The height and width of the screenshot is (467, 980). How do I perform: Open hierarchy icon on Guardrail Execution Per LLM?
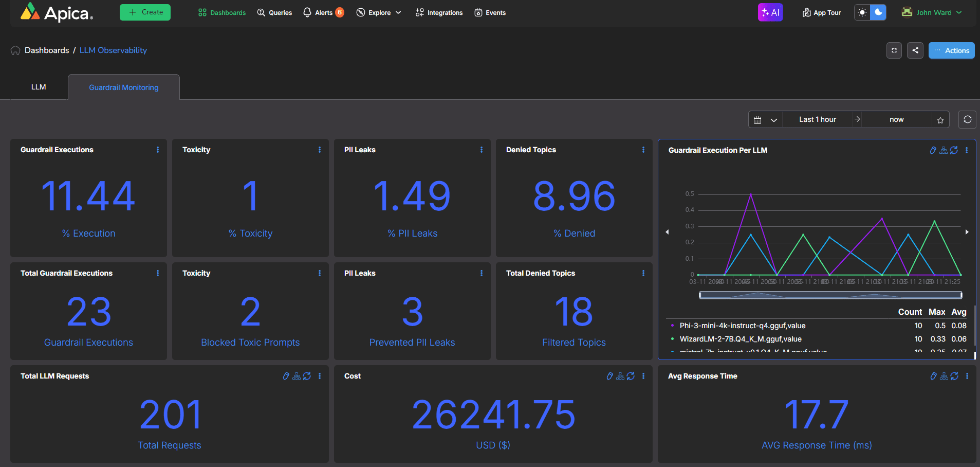click(944, 150)
